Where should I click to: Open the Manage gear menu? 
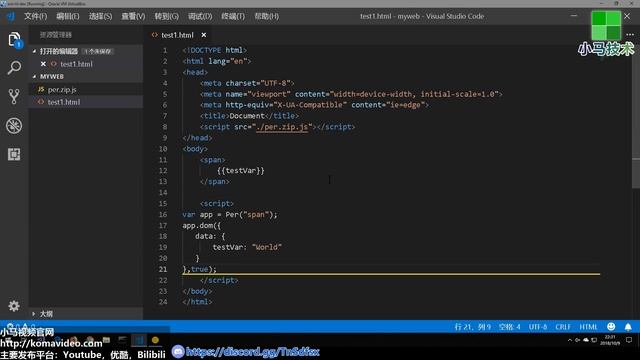point(14,306)
